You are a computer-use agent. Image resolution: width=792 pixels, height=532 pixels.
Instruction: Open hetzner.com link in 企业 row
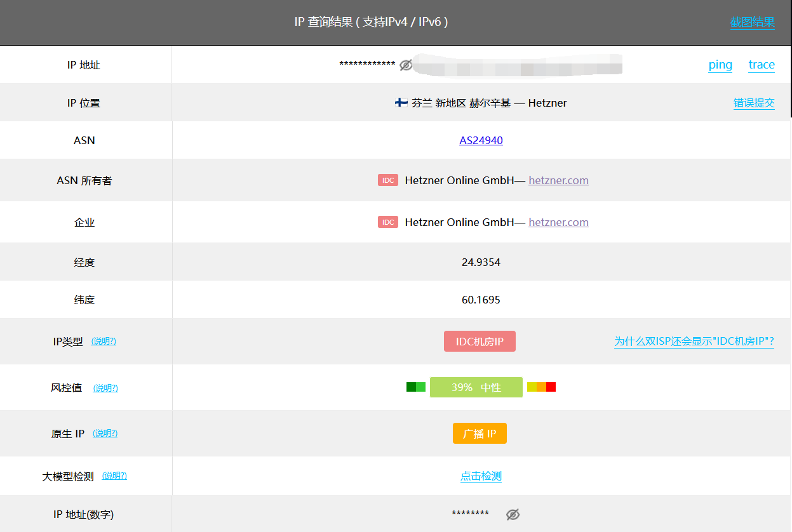tap(558, 222)
